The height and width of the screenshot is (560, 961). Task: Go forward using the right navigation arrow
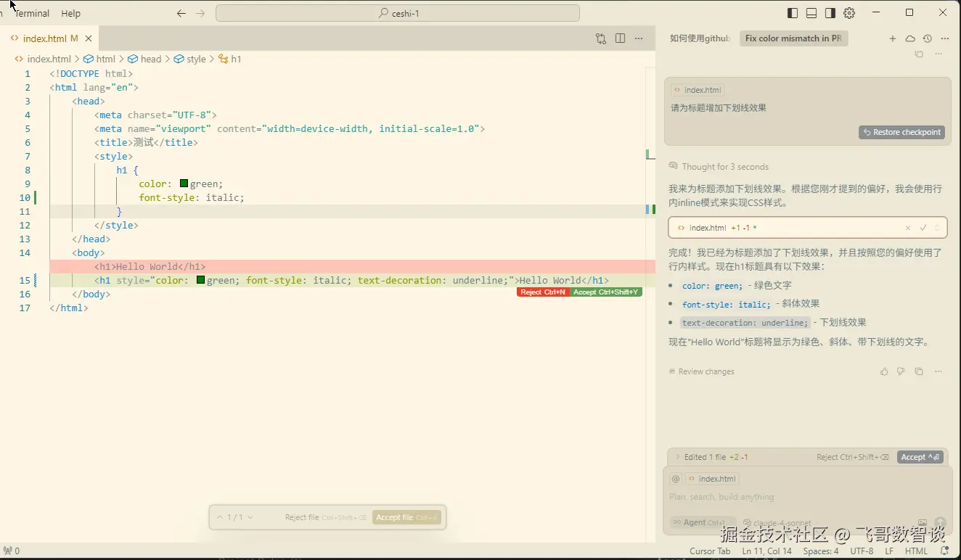[x=200, y=13]
